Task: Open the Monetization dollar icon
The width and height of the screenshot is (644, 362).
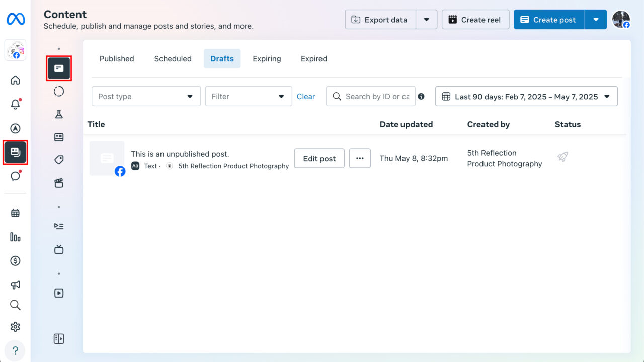Action: click(x=15, y=261)
